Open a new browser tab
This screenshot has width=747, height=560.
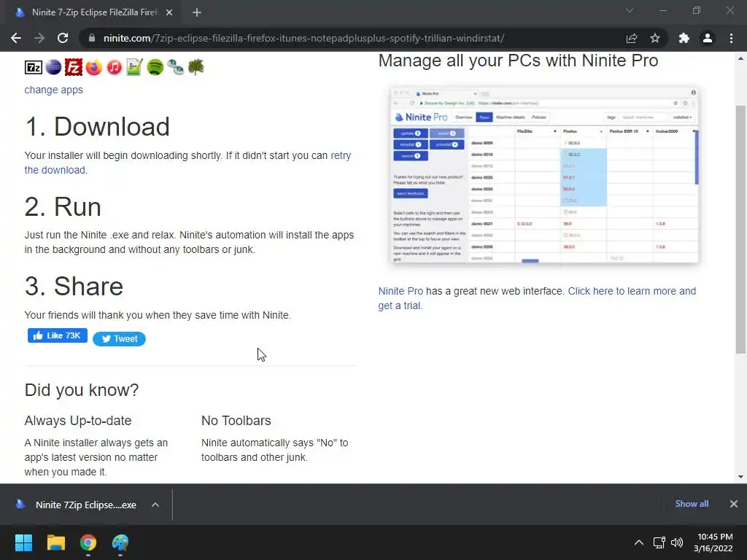point(197,12)
